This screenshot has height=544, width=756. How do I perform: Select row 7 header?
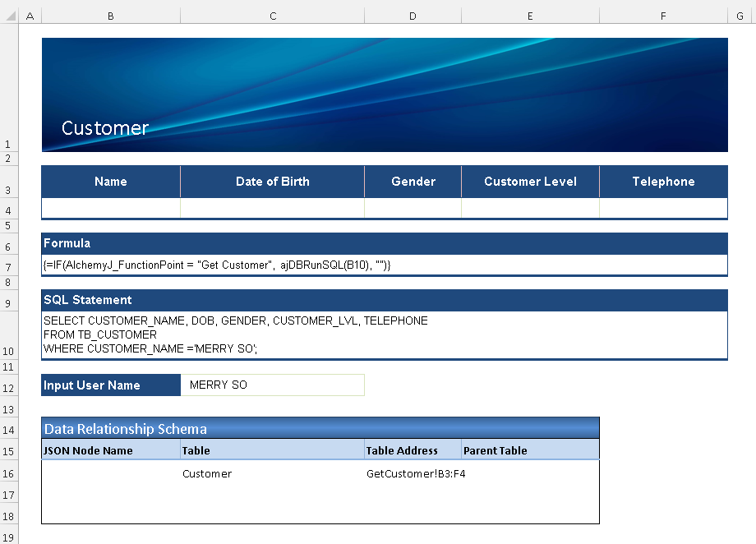click(x=9, y=268)
